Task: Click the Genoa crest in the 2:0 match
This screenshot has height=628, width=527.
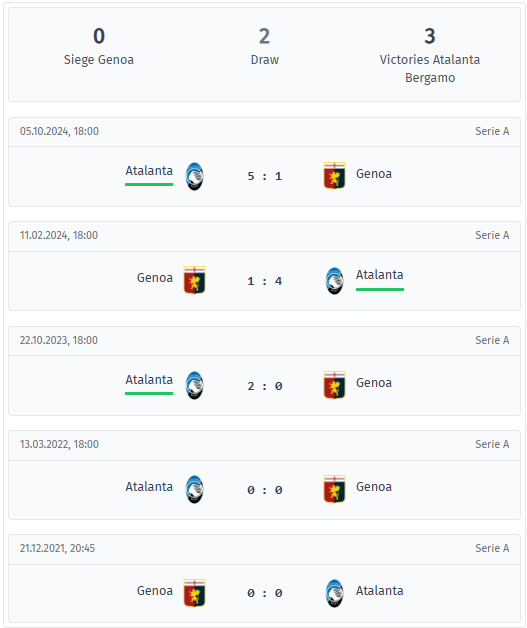Action: pos(334,385)
